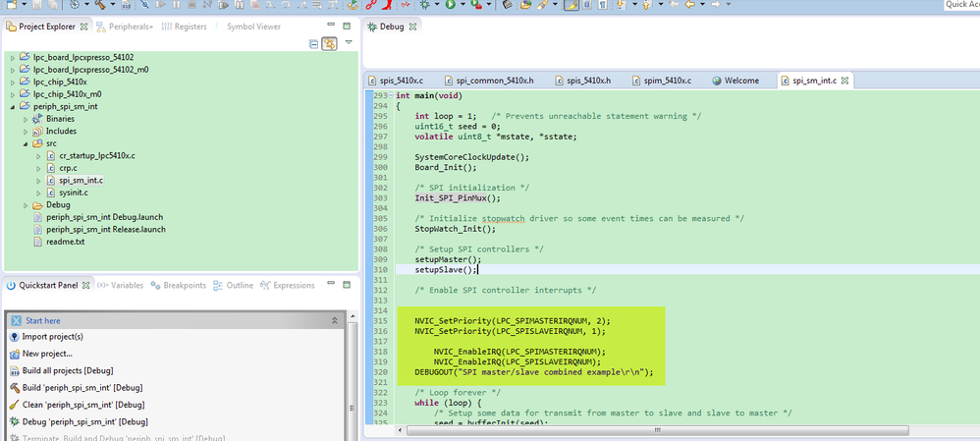This screenshot has width=980, height=441.
Task: Expand lpc_chip_5410x project node
Action: 12,82
